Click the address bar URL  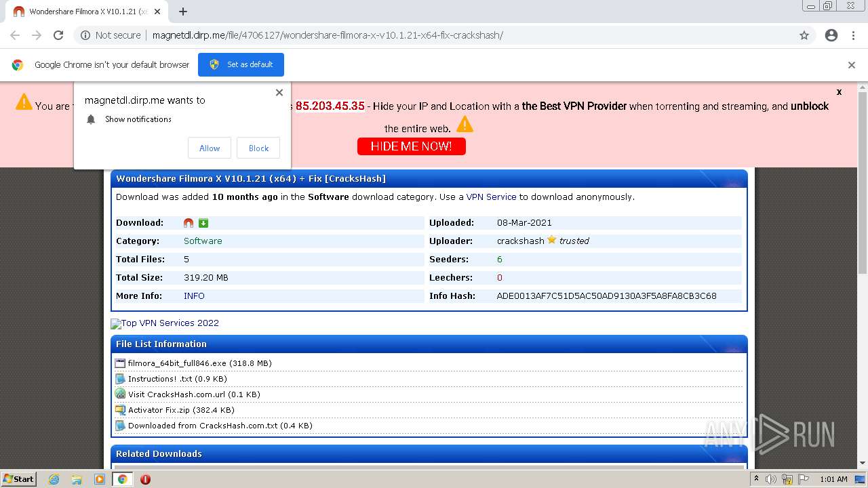pyautogui.click(x=328, y=35)
